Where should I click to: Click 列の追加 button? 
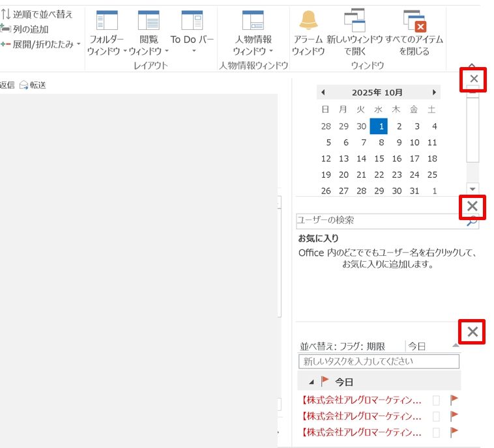click(25, 29)
